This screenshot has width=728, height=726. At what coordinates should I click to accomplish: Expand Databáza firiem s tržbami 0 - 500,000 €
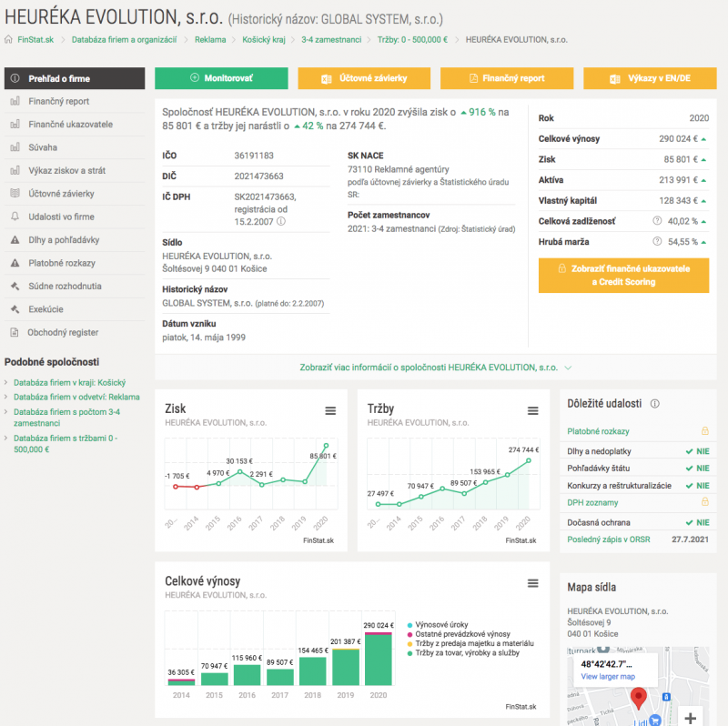66,444
